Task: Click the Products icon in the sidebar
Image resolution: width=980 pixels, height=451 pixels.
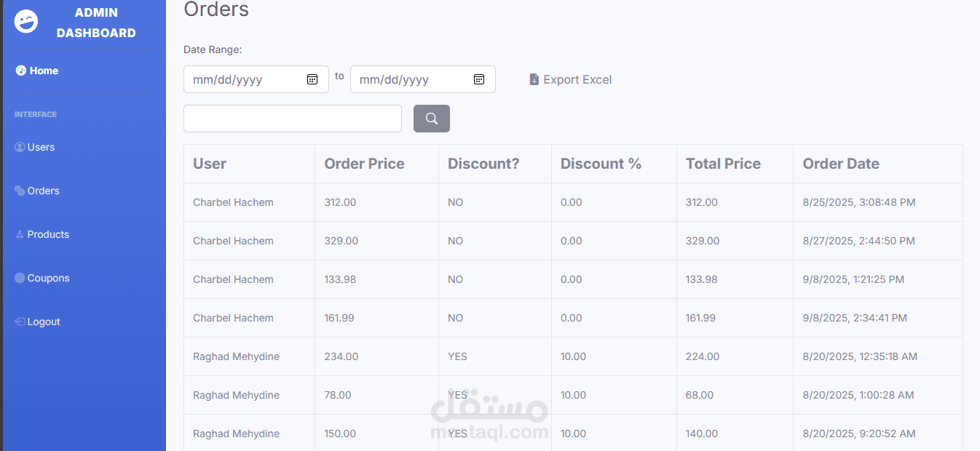Action: [20, 234]
